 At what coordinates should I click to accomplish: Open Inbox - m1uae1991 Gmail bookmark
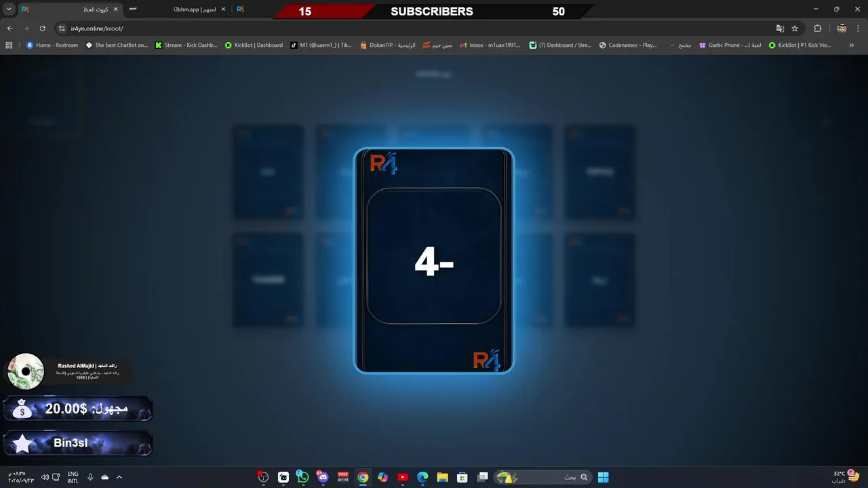tap(490, 45)
